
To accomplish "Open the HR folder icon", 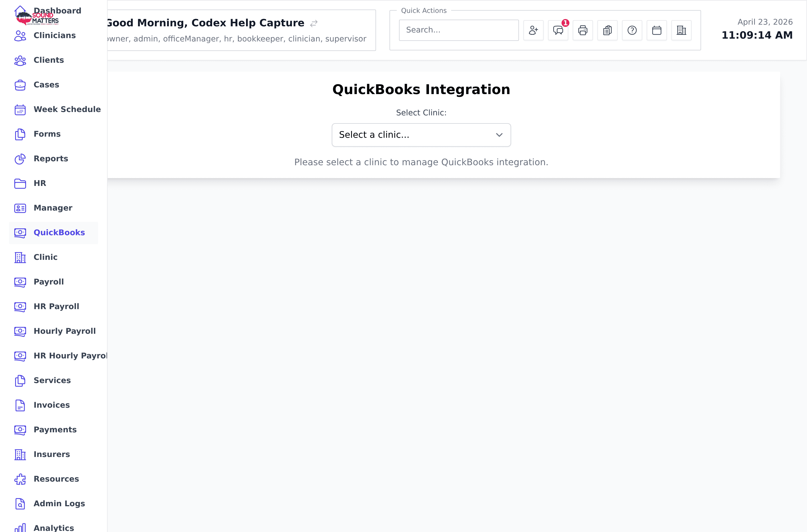I will click(20, 184).
